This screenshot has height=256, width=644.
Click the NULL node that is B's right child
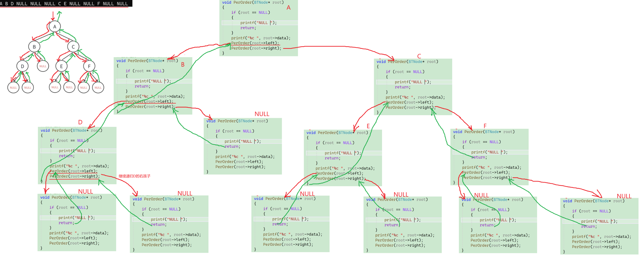pyautogui.click(x=43, y=66)
